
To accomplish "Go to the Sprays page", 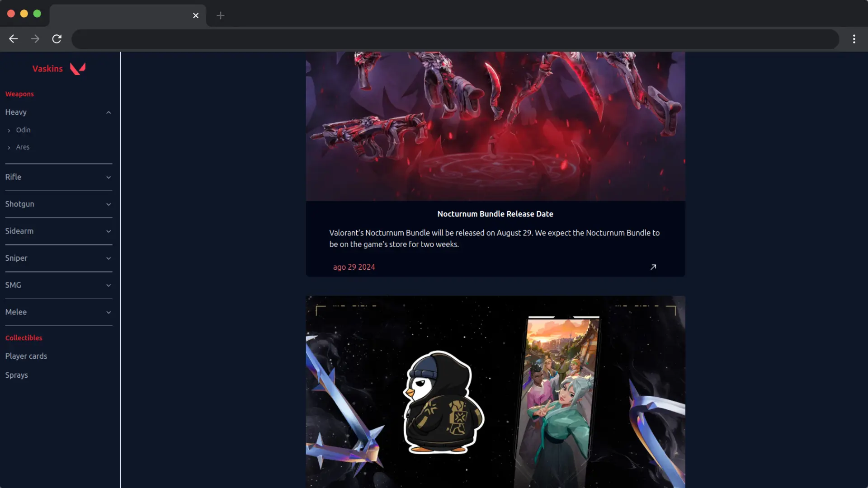I will pos(17,375).
